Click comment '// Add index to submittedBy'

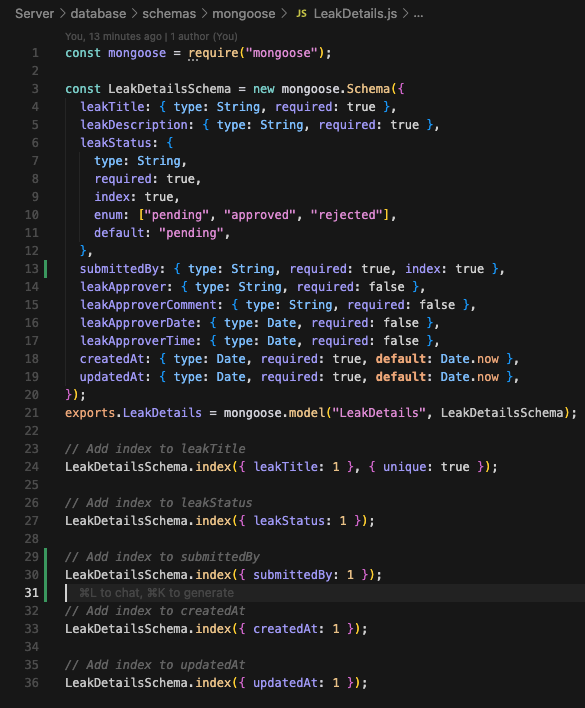pyautogui.click(x=162, y=557)
